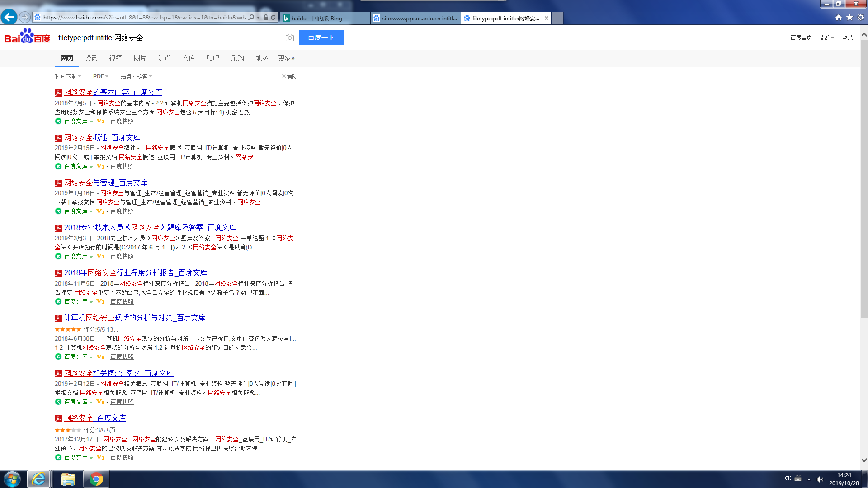Click volume speaker icon in tray
Screen dimensions: 868x488
click(820, 479)
